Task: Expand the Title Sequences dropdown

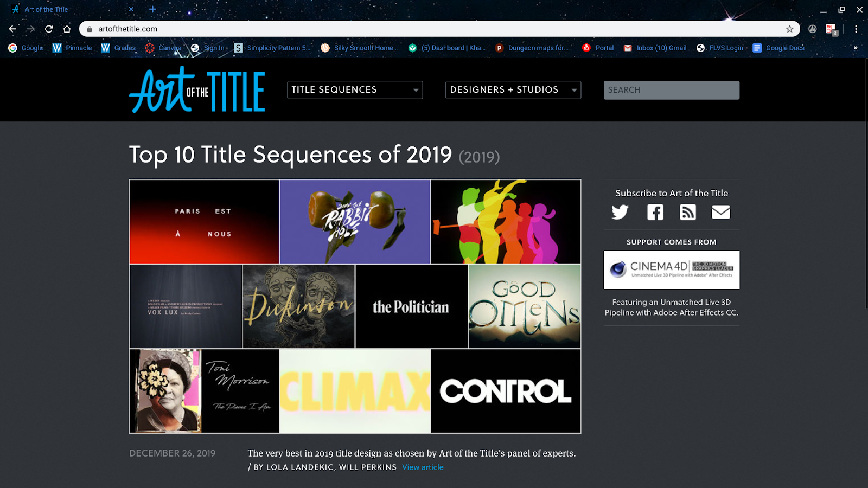Action: point(355,90)
